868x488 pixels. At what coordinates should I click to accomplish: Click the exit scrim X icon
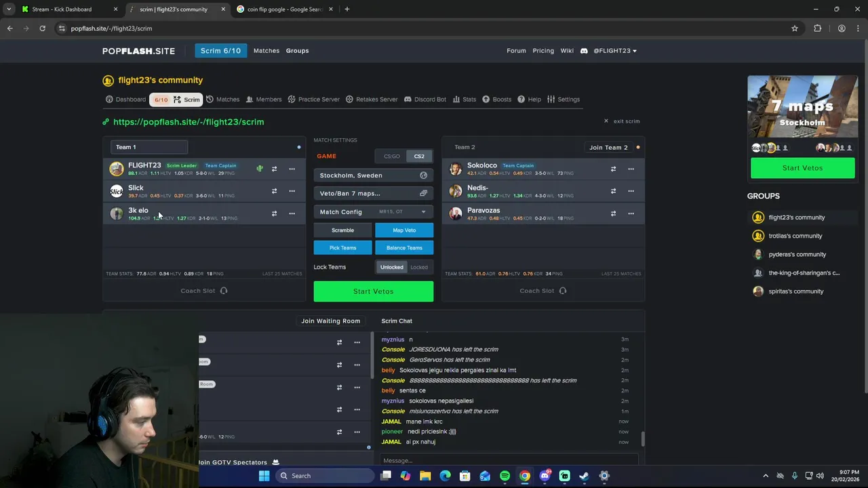pos(606,121)
